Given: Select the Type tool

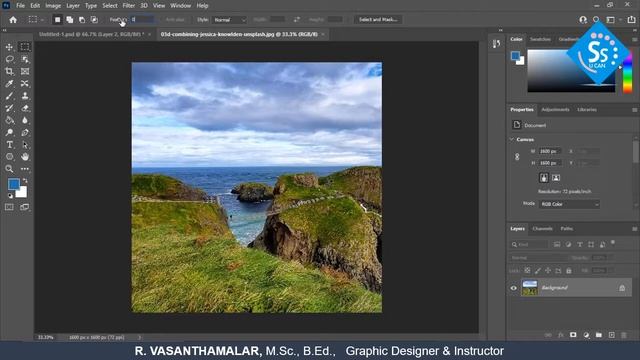Looking at the screenshot, I should (9, 144).
